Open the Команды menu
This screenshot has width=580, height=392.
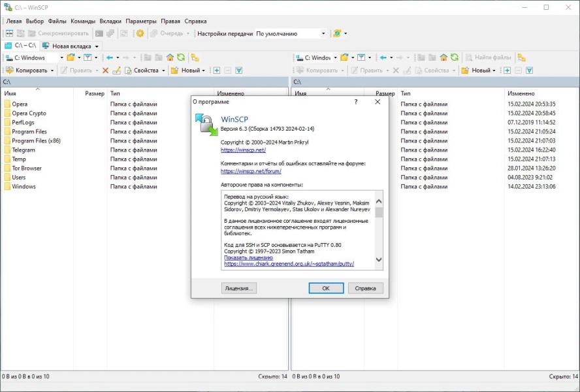coord(83,21)
